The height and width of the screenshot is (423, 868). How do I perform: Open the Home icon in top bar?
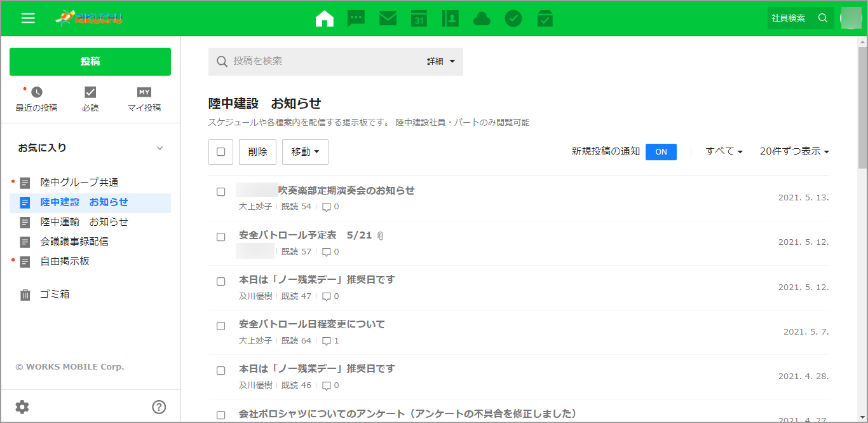point(324,18)
